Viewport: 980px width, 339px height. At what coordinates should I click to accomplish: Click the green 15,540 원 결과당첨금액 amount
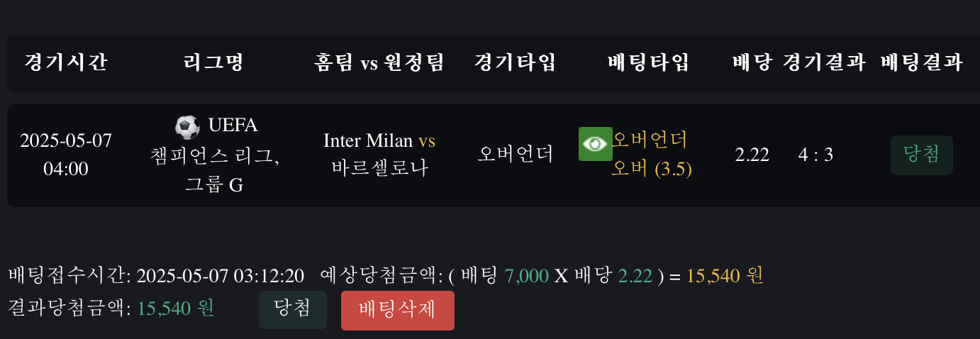175,309
